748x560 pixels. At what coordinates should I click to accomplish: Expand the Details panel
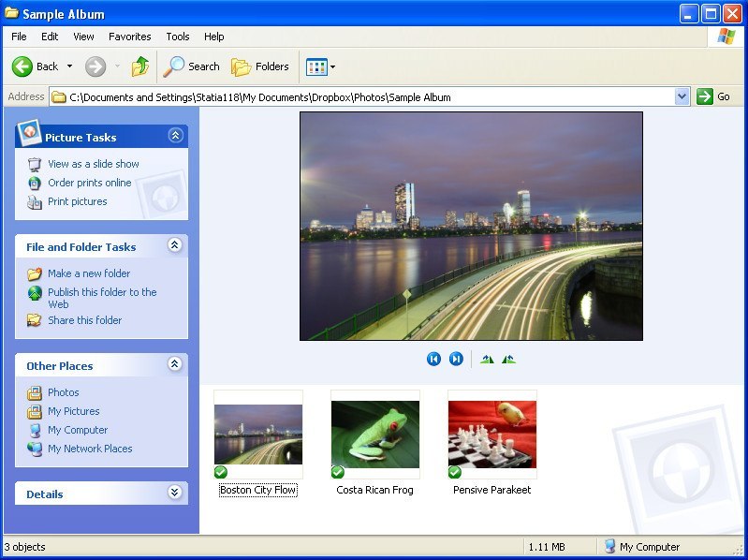click(x=175, y=493)
